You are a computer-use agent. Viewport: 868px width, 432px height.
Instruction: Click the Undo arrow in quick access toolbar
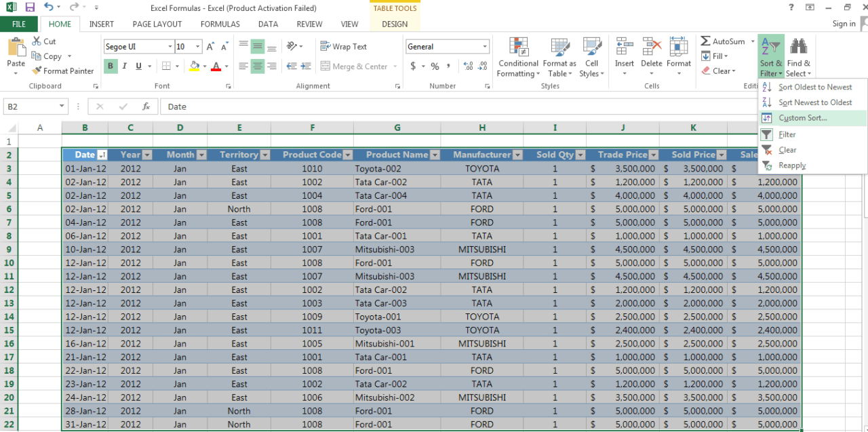click(x=48, y=7)
